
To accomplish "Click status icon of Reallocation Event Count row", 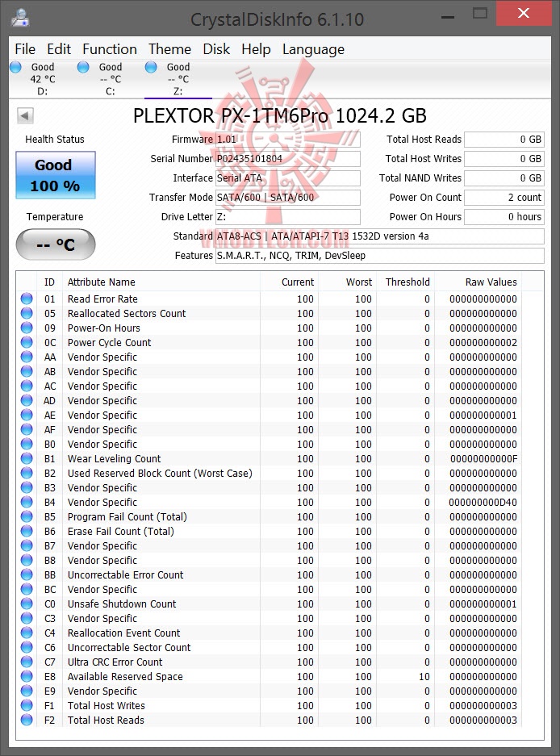I will [27, 633].
